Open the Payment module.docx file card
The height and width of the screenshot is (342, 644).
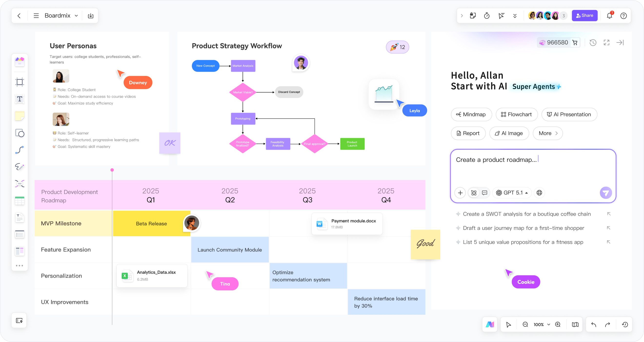point(347,224)
